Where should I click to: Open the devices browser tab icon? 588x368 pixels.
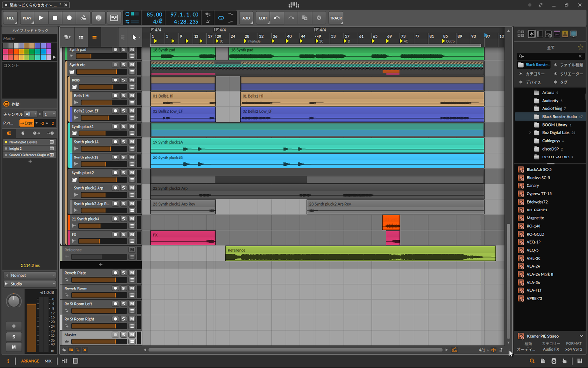pyautogui.click(x=540, y=34)
